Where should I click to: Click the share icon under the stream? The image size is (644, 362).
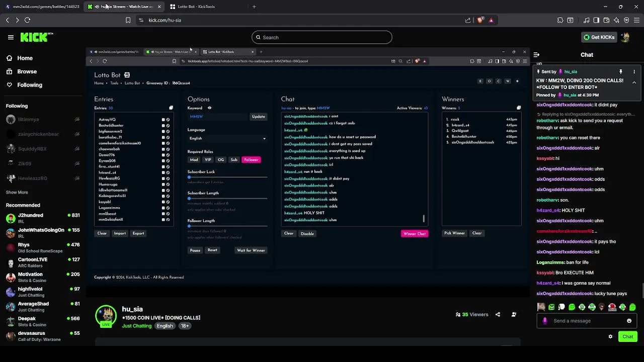498,315
